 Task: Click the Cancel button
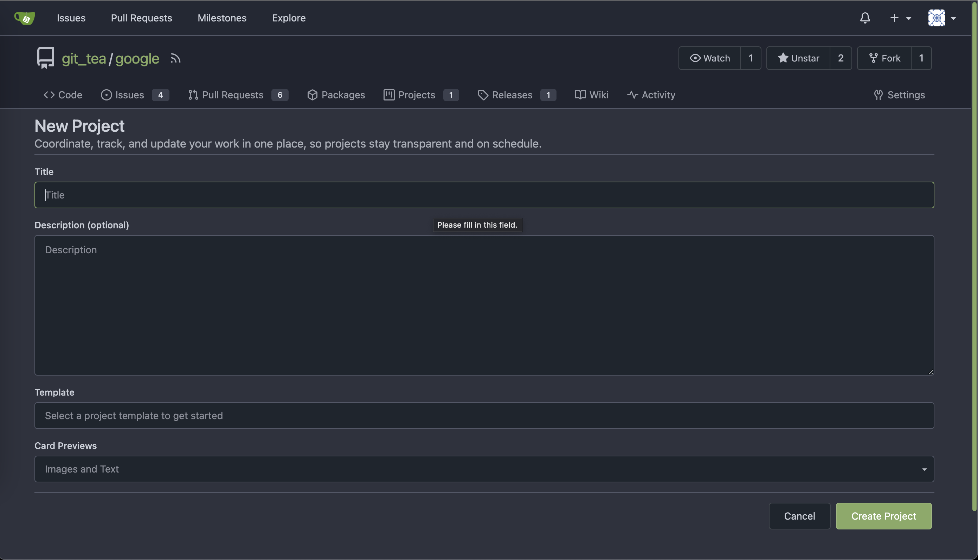(x=799, y=516)
